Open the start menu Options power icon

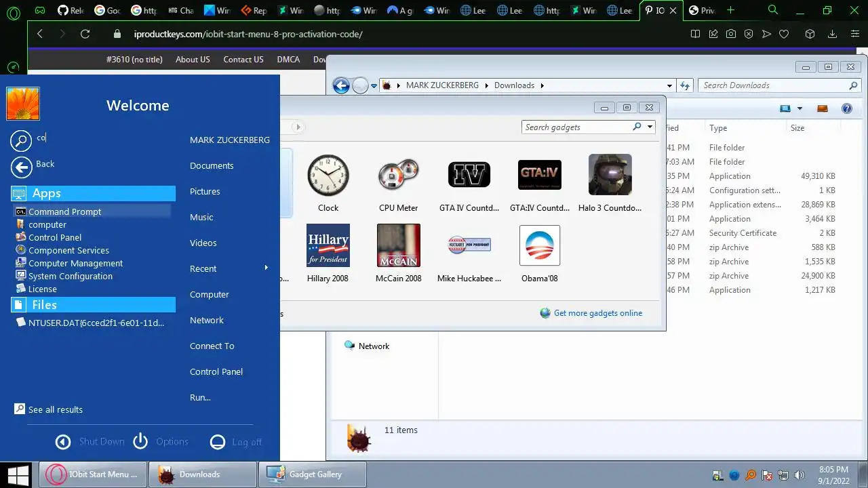pos(140,441)
